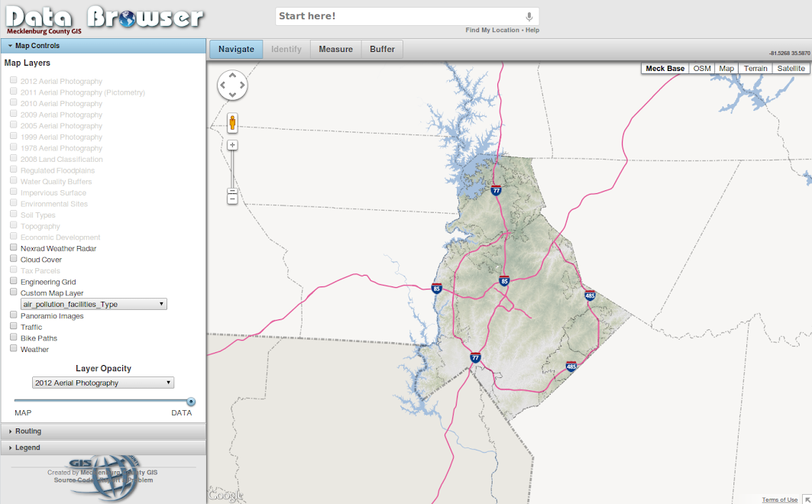Click the GIS globe logo in footer
812x504 pixels.
click(x=104, y=477)
